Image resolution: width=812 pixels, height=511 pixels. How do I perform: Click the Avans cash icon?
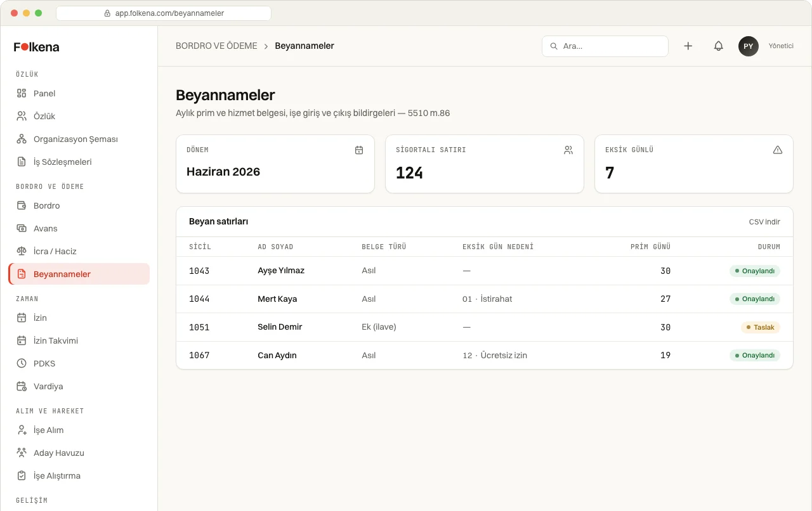coord(22,228)
